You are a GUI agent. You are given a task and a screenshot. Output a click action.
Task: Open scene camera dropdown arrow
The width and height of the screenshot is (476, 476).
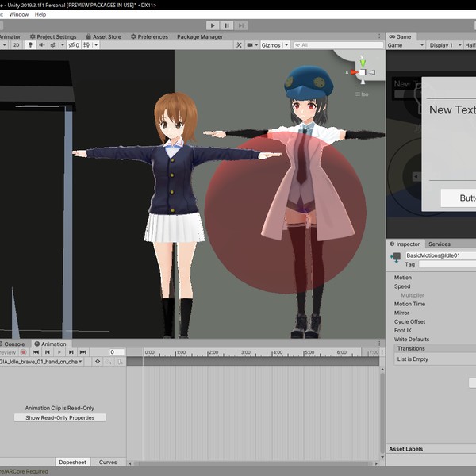pos(256,45)
